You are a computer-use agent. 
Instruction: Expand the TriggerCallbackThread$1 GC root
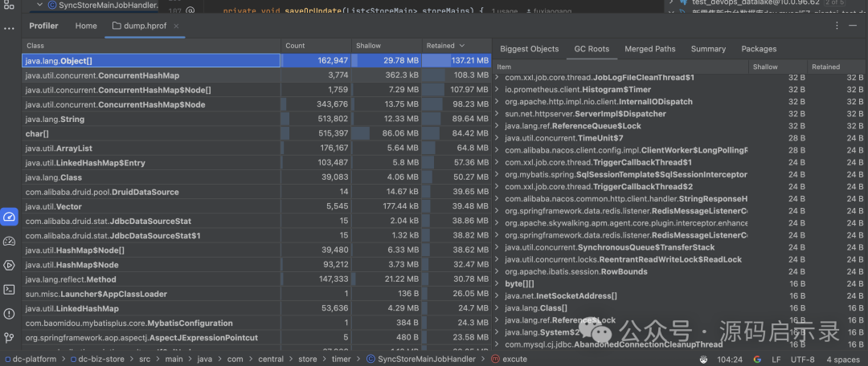tap(497, 163)
